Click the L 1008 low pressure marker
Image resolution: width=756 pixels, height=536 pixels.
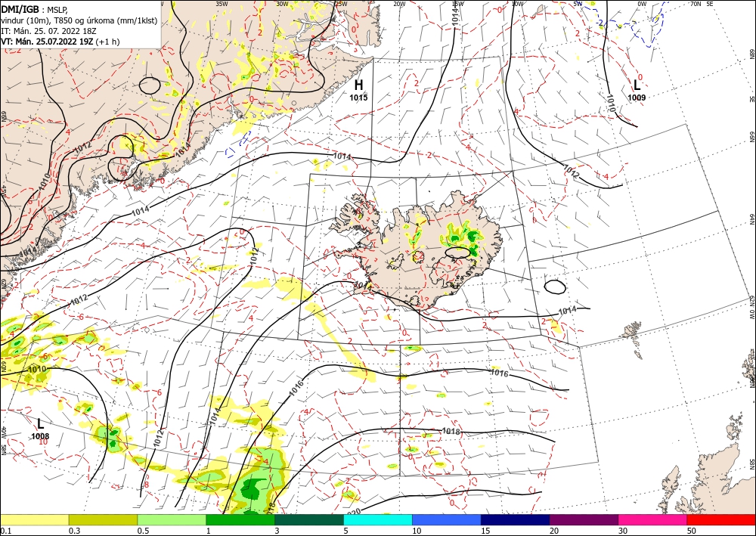click(41, 429)
